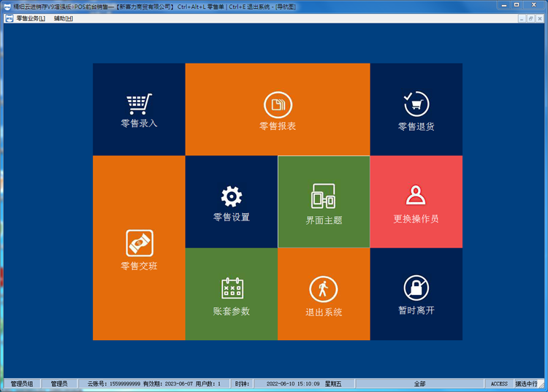This screenshot has width=548, height=392.
Task: Open the 辅助[H] menu
Action: (64, 18)
